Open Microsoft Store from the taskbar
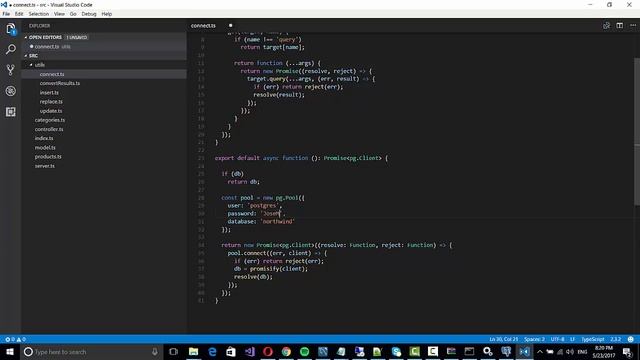The image size is (640, 360). click(x=231, y=351)
